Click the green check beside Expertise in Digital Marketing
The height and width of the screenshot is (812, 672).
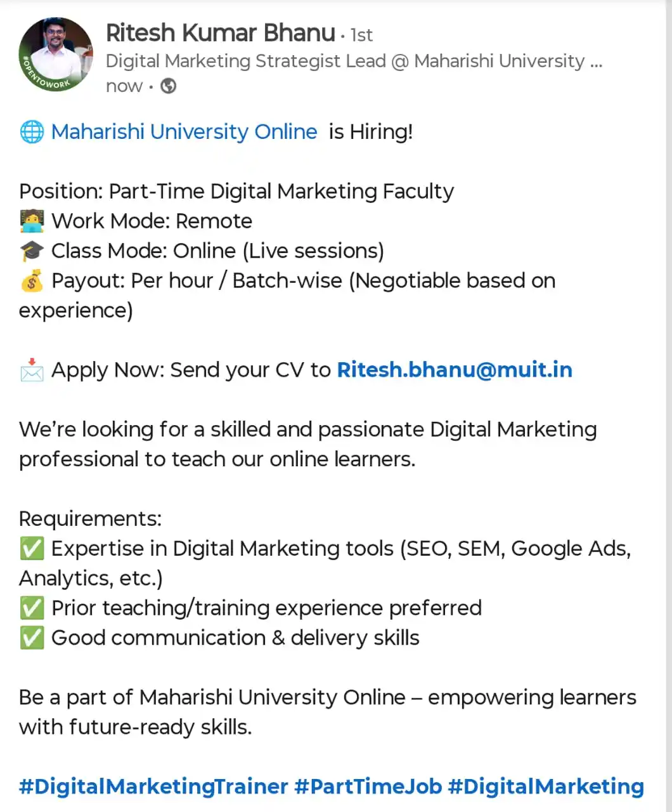pos(32,549)
